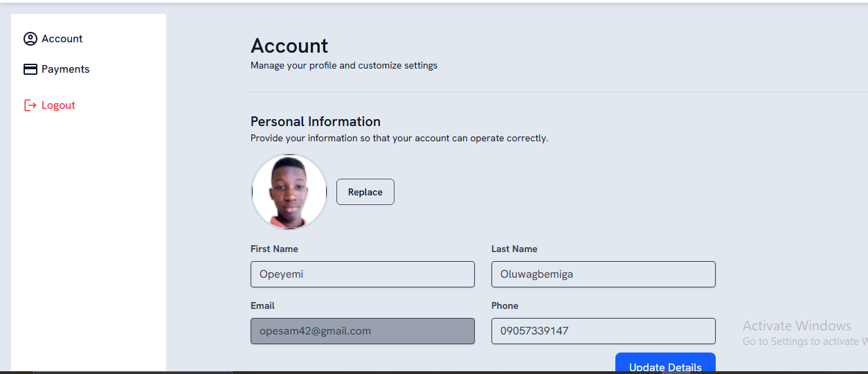This screenshot has width=868, height=374.
Task: Click the Payments credit card icon
Action: 30,69
